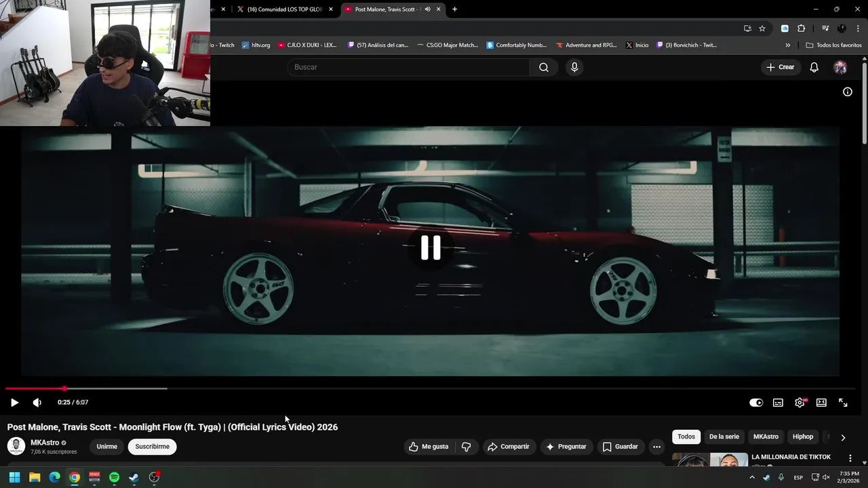Open the Análisis del can... bookmark

click(x=378, y=45)
